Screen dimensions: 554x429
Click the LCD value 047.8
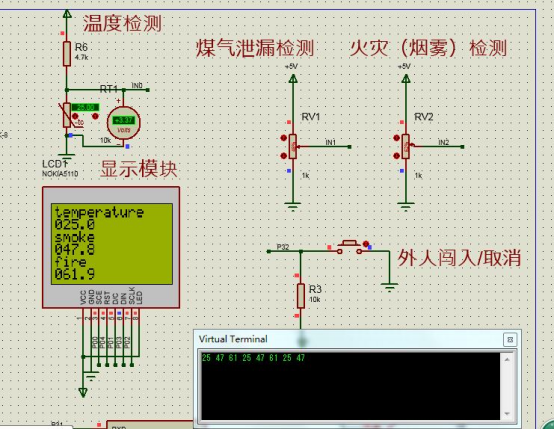click(x=75, y=249)
